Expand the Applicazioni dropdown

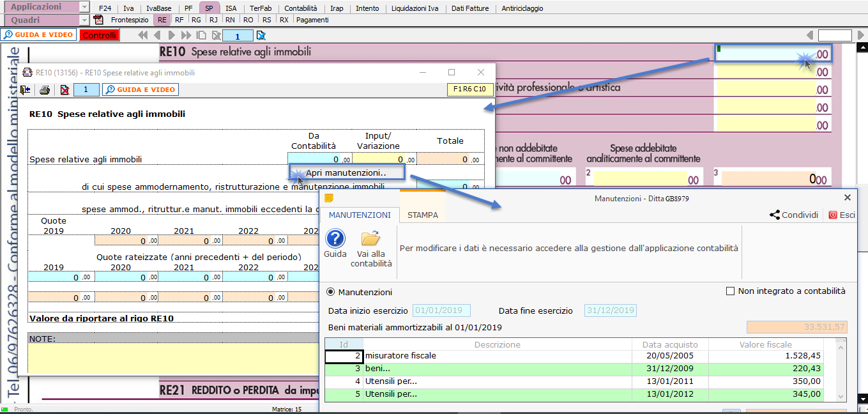pos(85,7)
